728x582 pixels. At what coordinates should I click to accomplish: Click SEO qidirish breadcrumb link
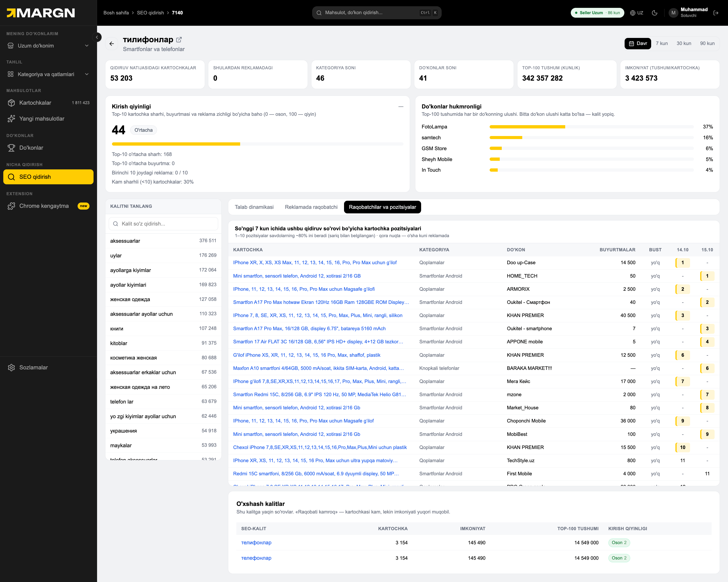[x=150, y=13]
